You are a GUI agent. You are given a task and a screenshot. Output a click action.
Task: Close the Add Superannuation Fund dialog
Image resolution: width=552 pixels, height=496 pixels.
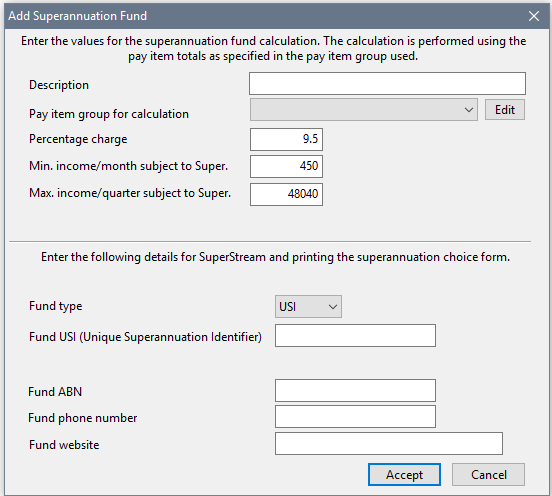(534, 16)
